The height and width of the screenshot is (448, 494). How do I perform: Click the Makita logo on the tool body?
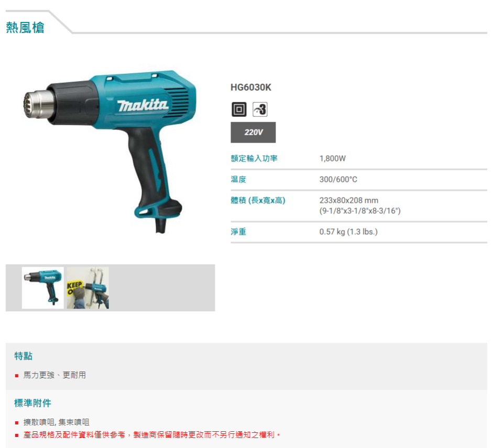(142, 105)
